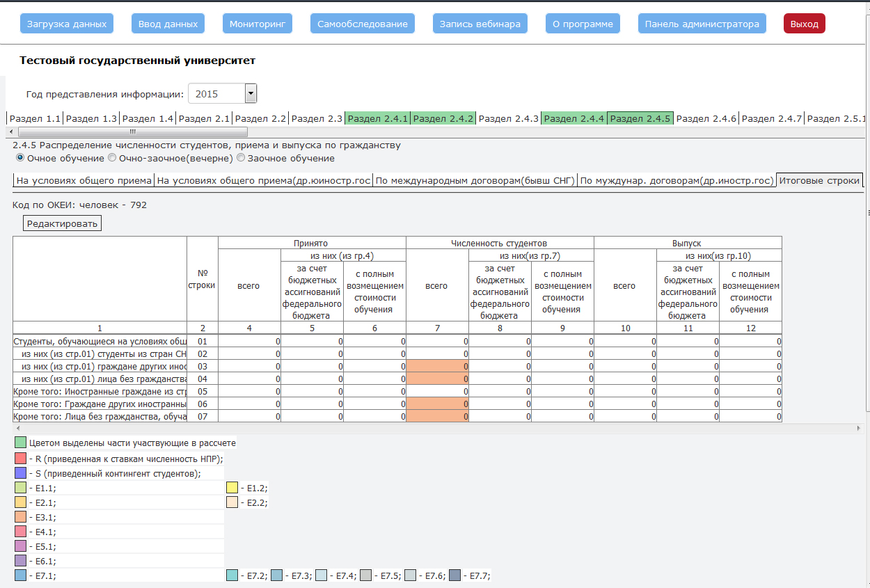Image resolution: width=870 pixels, height=588 pixels.
Task: Open sub-tab "На условиях общего приема"
Action: (84, 181)
